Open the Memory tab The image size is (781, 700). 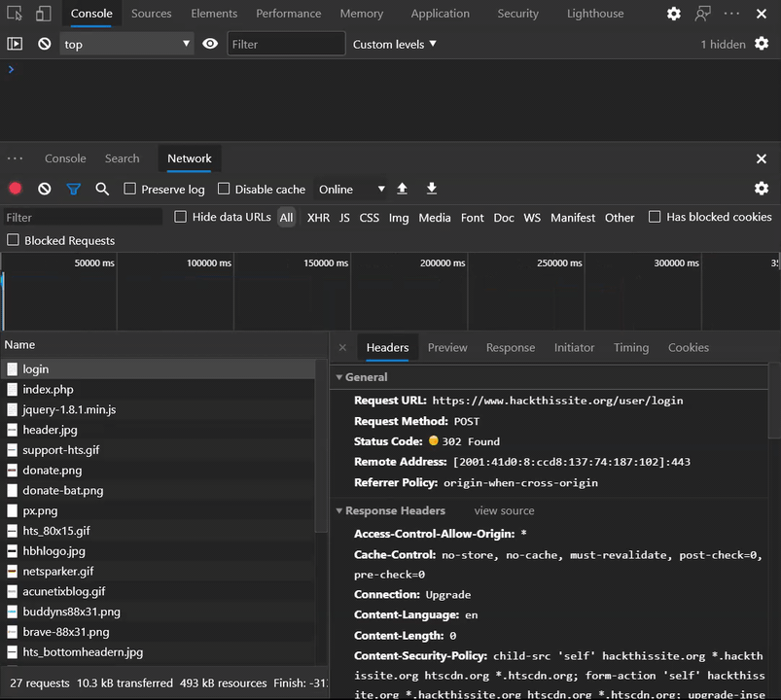coord(362,14)
